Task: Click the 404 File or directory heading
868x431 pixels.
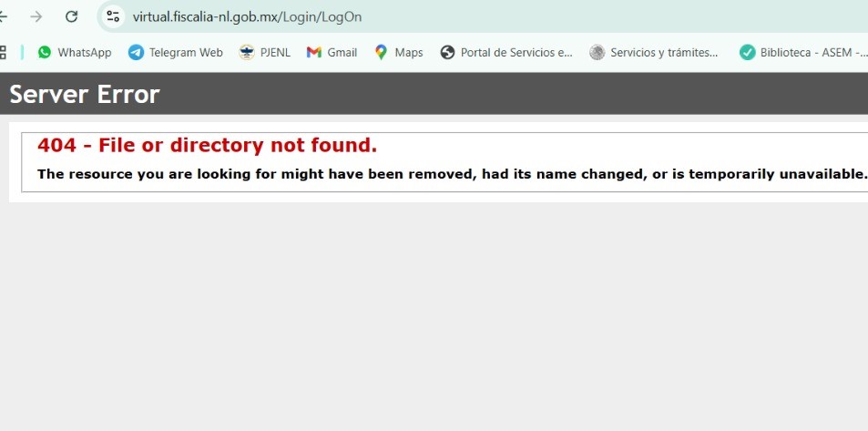Action: click(207, 145)
